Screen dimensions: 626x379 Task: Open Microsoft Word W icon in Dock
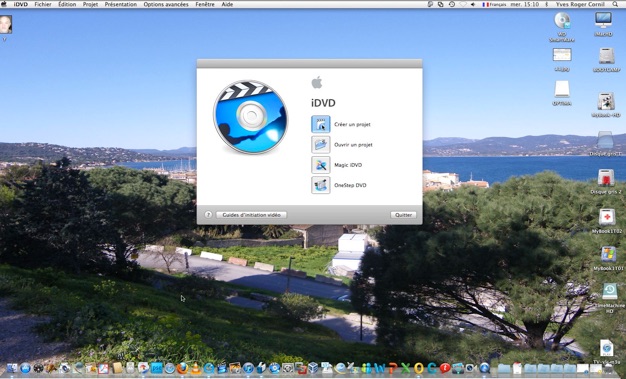[x=379, y=368]
